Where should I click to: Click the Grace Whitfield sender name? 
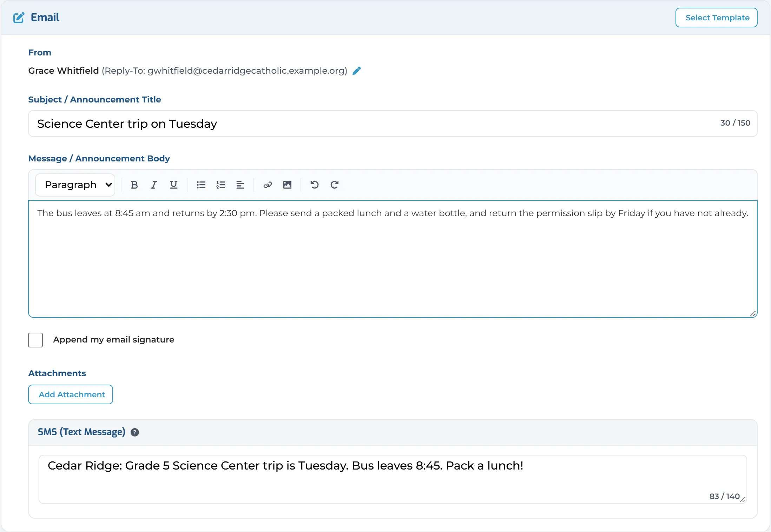(64, 71)
